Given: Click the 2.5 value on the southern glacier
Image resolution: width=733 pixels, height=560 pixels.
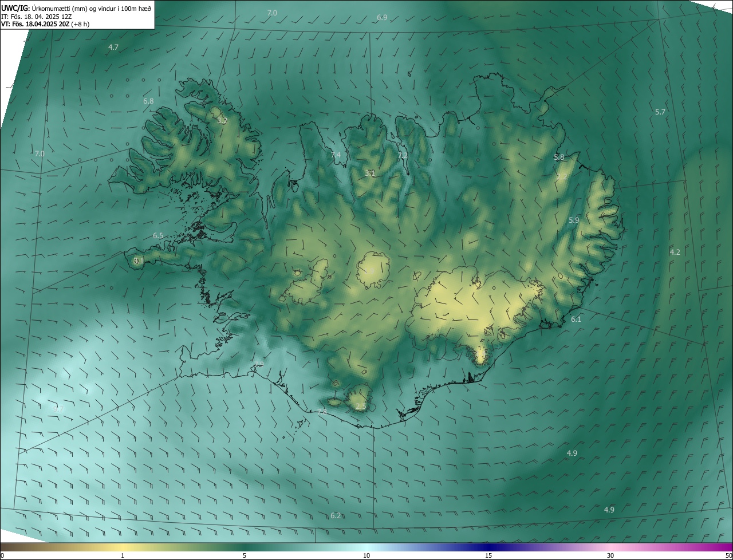Looking at the screenshot, I should (361, 407).
